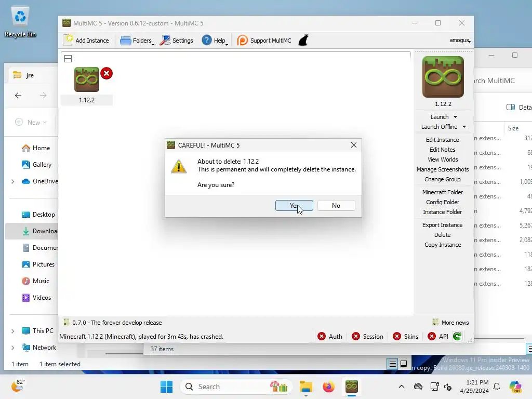
Task: Expand Network tree node
Action: [12, 348]
